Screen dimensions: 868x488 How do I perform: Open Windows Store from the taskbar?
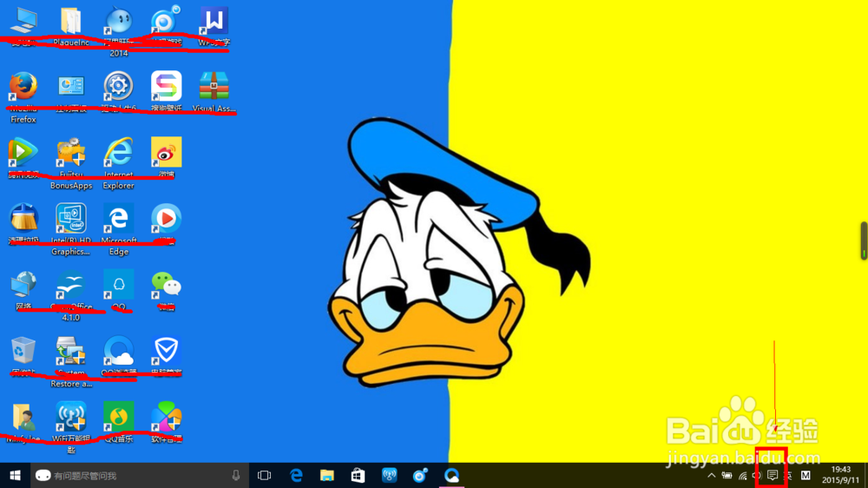point(358,475)
